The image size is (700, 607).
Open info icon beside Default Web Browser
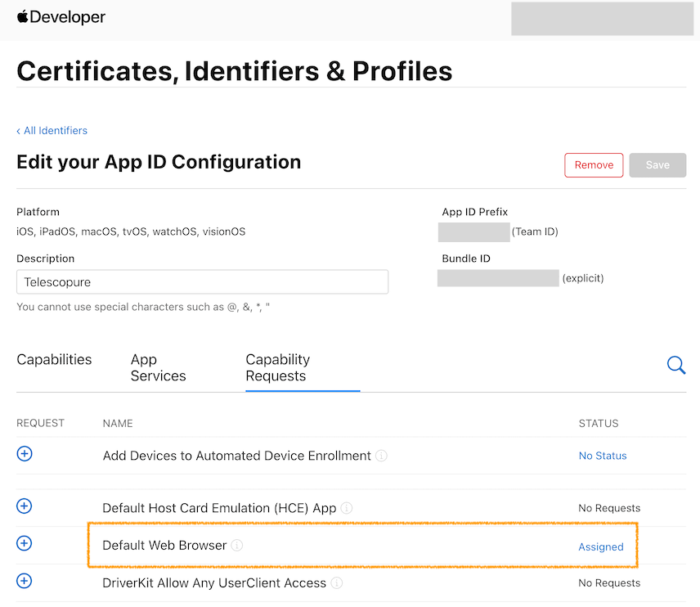pyautogui.click(x=237, y=546)
